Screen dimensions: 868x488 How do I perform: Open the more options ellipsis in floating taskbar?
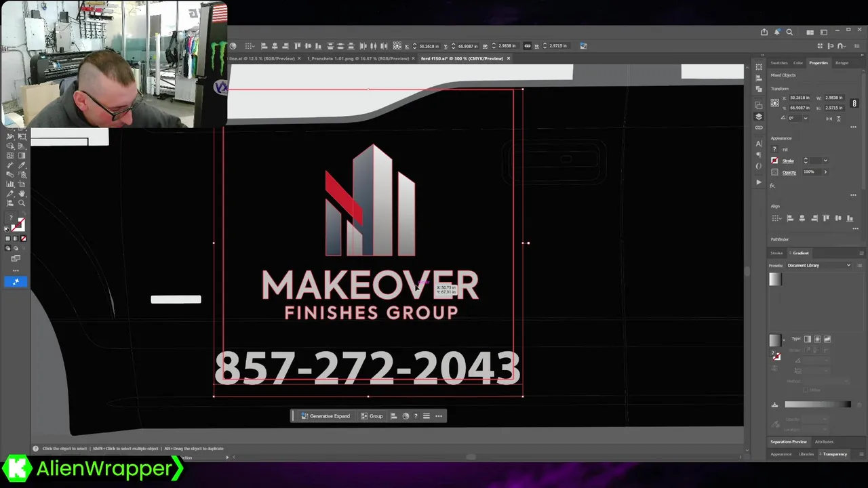tap(439, 416)
